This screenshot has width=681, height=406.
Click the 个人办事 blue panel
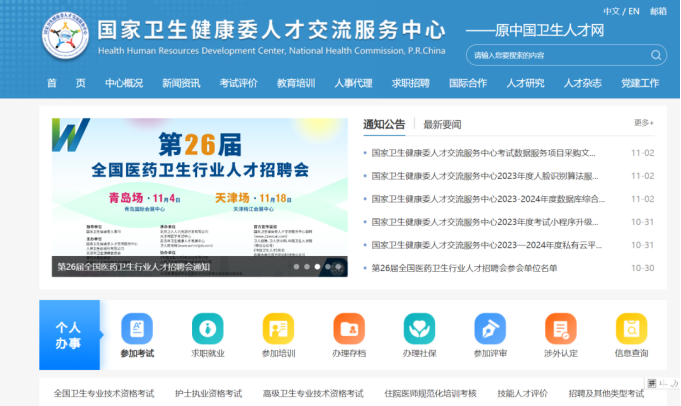pos(69,335)
